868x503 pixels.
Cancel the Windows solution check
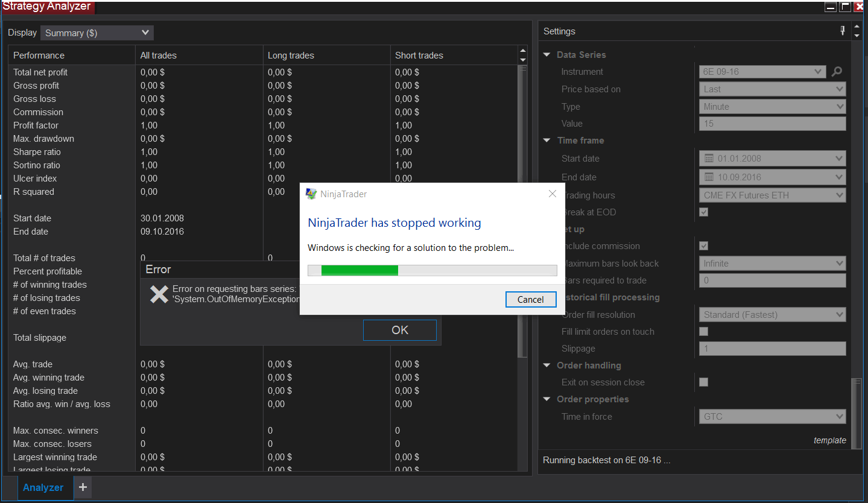click(531, 299)
